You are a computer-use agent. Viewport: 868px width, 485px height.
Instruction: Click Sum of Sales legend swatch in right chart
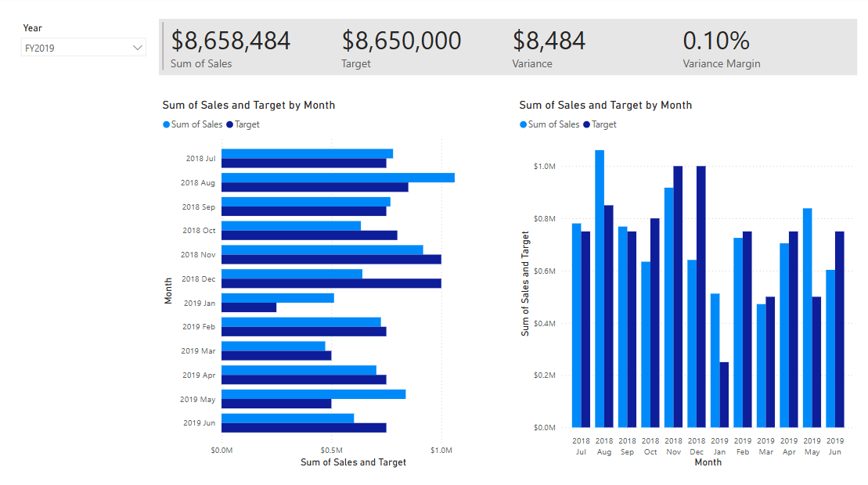[523, 124]
